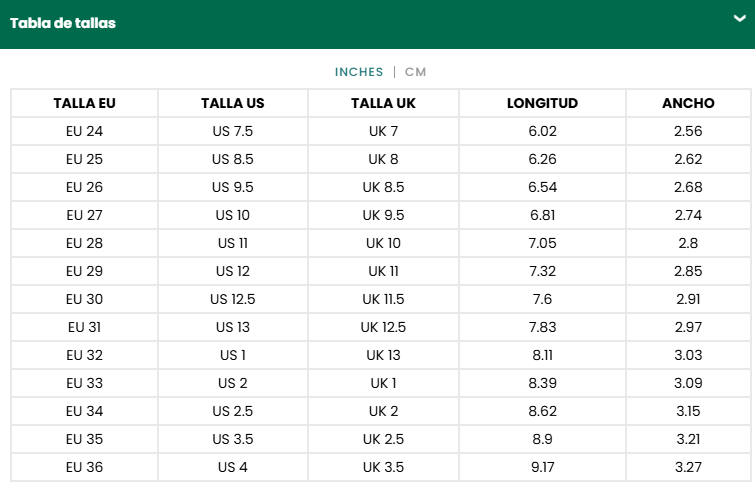
Task: Click the TALLA UK column header
Action: click(383, 103)
